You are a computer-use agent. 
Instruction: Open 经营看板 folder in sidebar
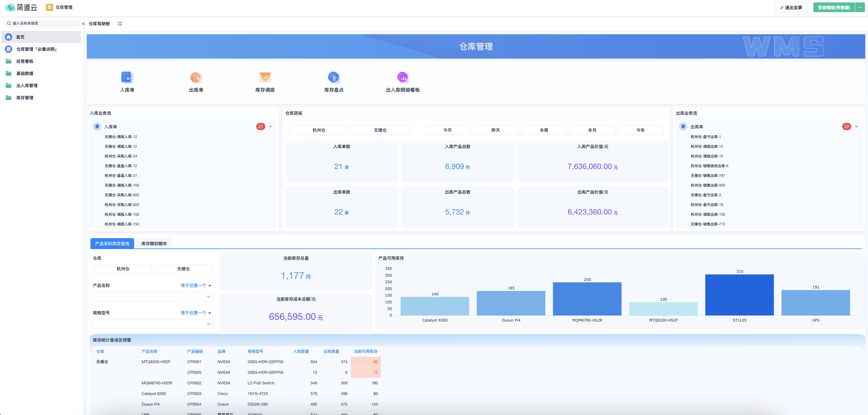[25, 61]
